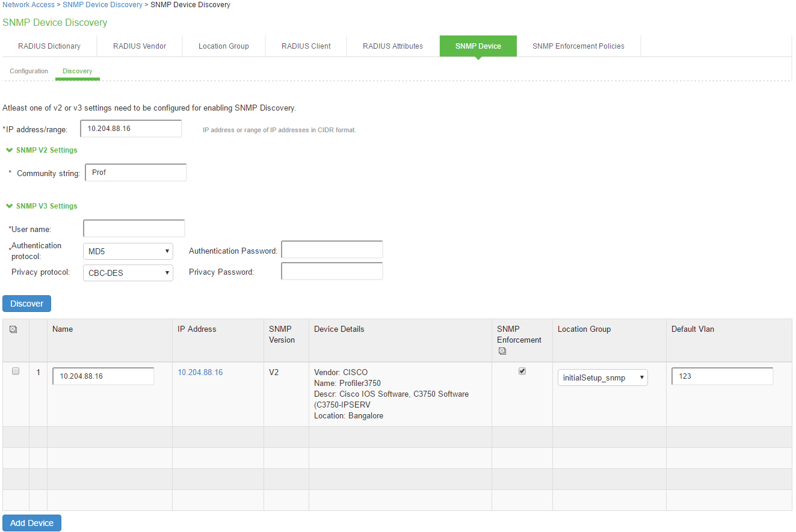This screenshot has height=532, width=796.
Task: Open Location Group initialSetup_snmp dropdown
Action: coord(602,378)
